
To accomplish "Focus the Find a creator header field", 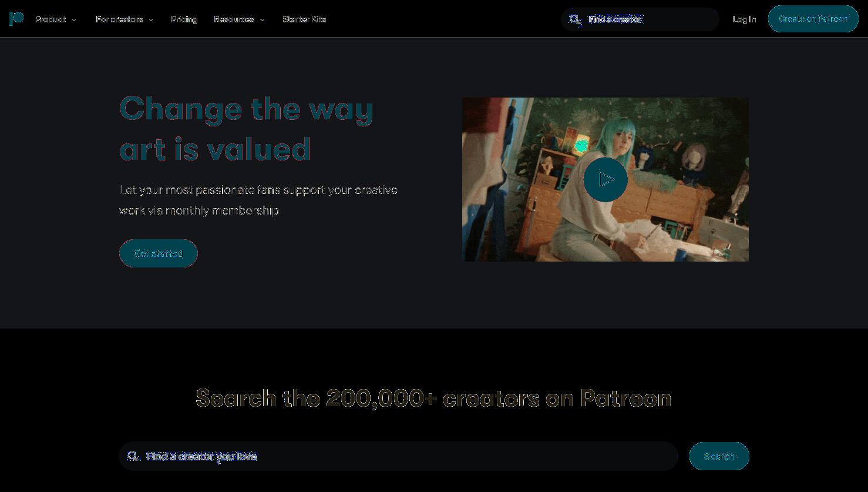I will tap(640, 19).
